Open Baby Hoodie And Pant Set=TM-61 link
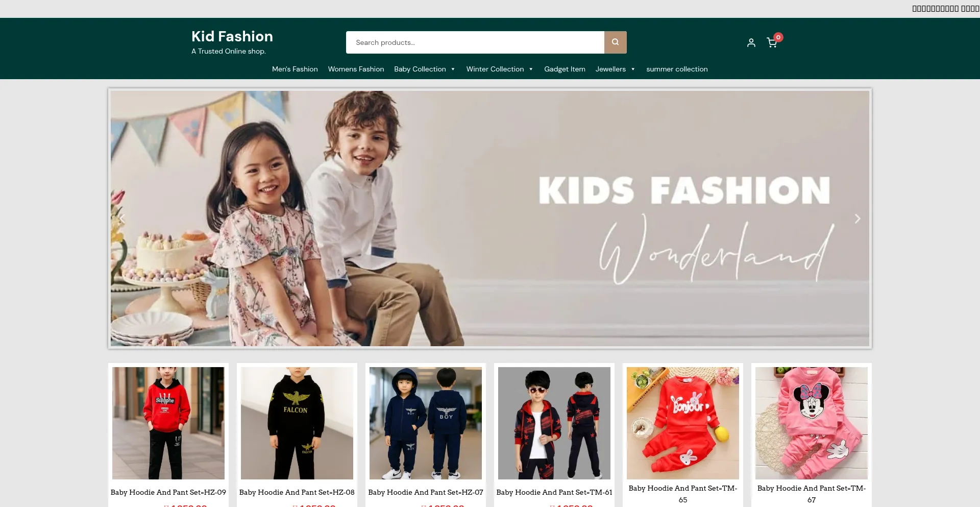The image size is (980, 507). tap(554, 492)
